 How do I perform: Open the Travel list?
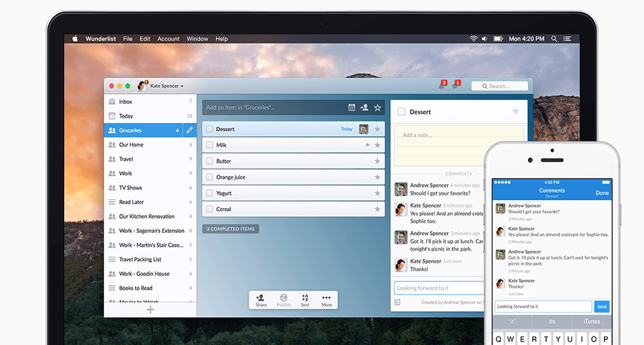coord(150,159)
